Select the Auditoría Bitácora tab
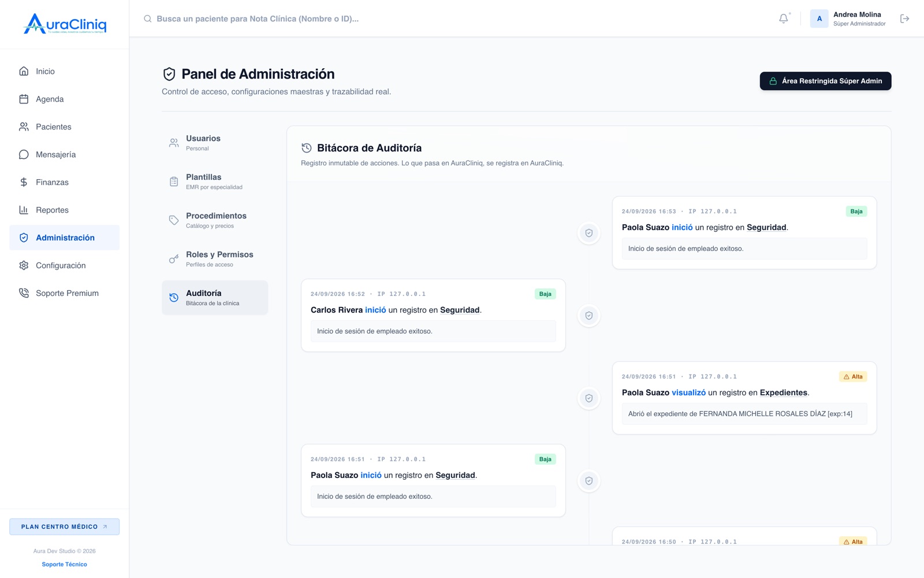 pyautogui.click(x=215, y=298)
